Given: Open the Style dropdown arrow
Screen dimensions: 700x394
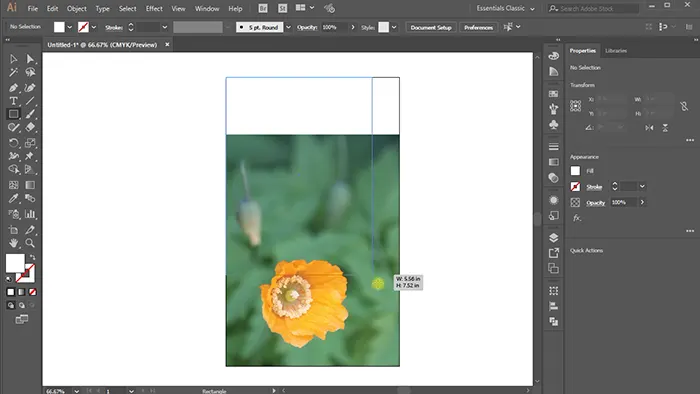Looking at the screenshot, I should (x=394, y=27).
